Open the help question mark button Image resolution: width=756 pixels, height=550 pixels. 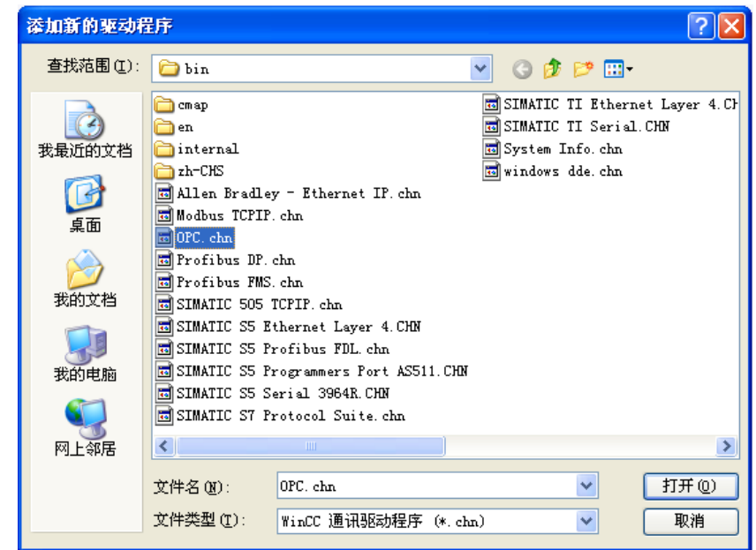pyautogui.click(x=701, y=26)
